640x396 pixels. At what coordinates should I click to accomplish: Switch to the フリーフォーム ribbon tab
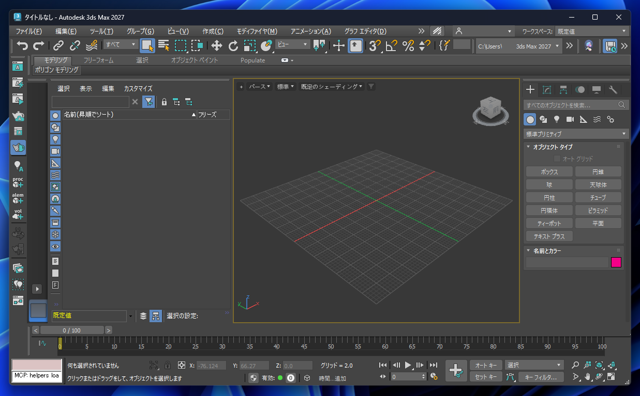[98, 60]
